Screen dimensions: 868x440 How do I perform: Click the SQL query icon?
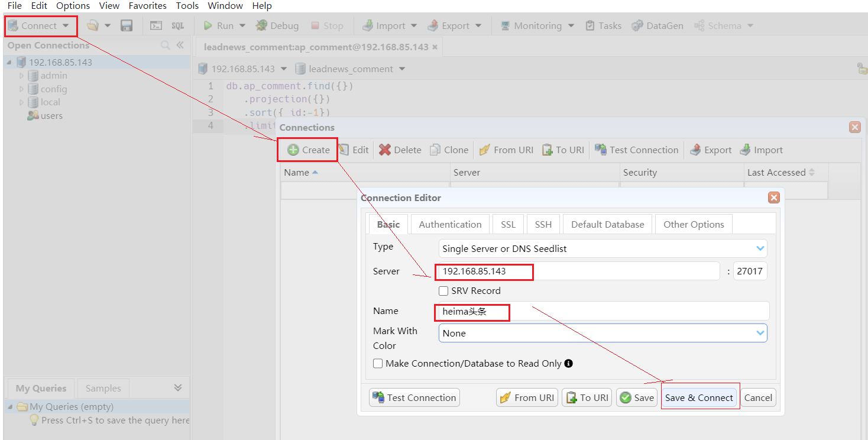(x=178, y=26)
